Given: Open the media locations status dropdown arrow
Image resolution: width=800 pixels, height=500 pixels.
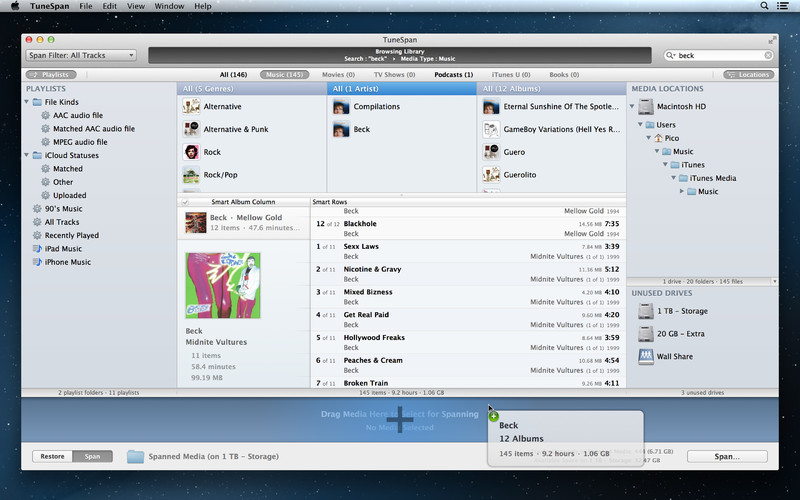Looking at the screenshot, I should [x=774, y=281].
